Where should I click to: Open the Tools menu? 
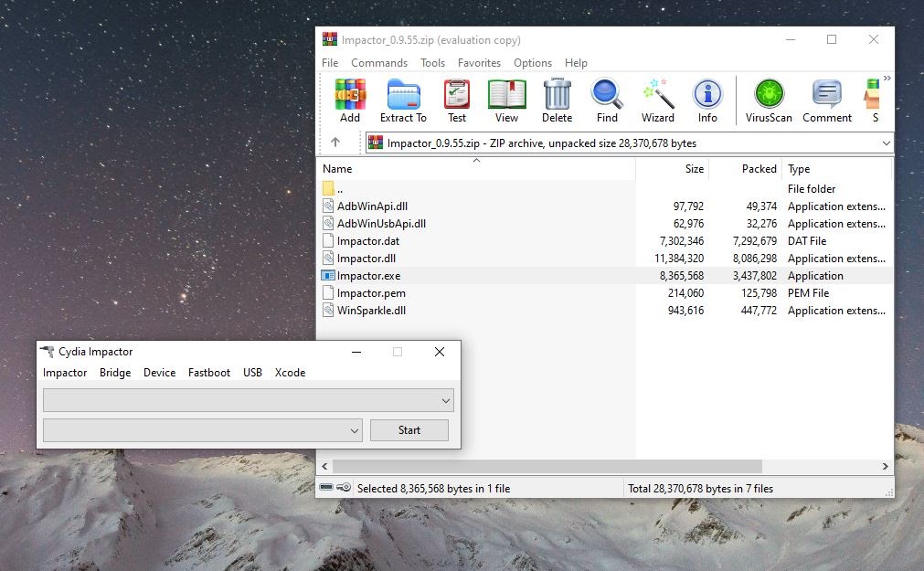(x=432, y=62)
